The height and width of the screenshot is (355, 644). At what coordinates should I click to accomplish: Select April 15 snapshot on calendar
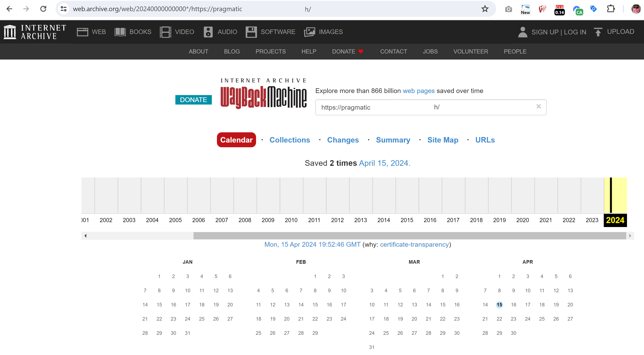[x=499, y=305]
